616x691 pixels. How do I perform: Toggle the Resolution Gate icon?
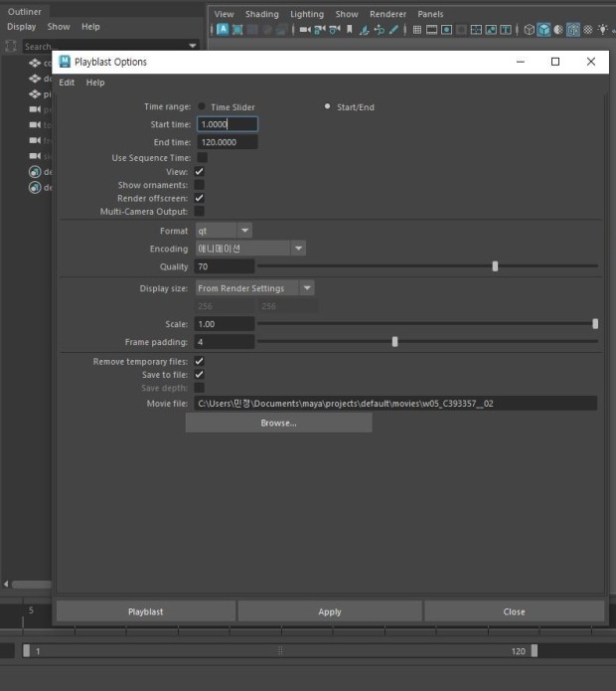click(446, 30)
